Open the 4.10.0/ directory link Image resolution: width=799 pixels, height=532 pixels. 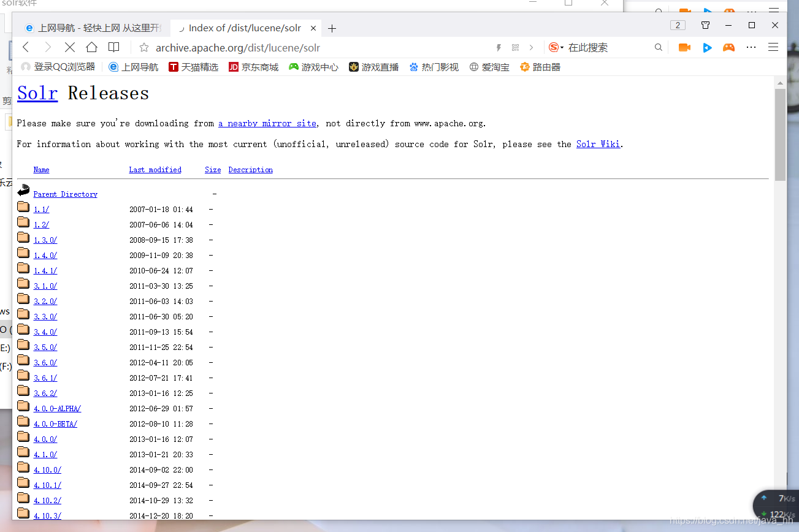(x=48, y=470)
